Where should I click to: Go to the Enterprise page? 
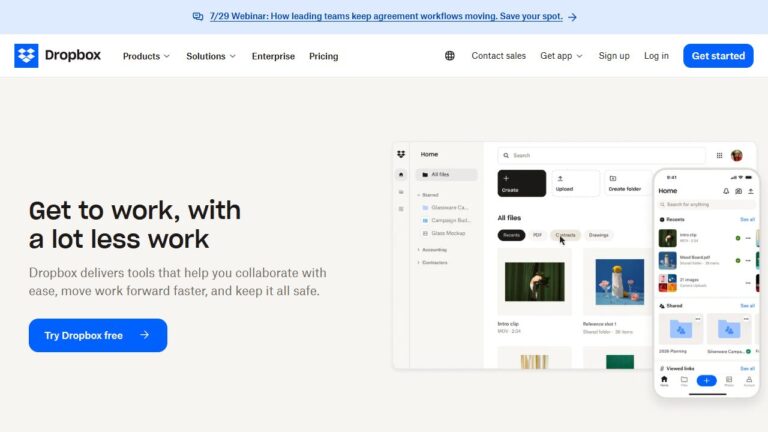coord(273,56)
